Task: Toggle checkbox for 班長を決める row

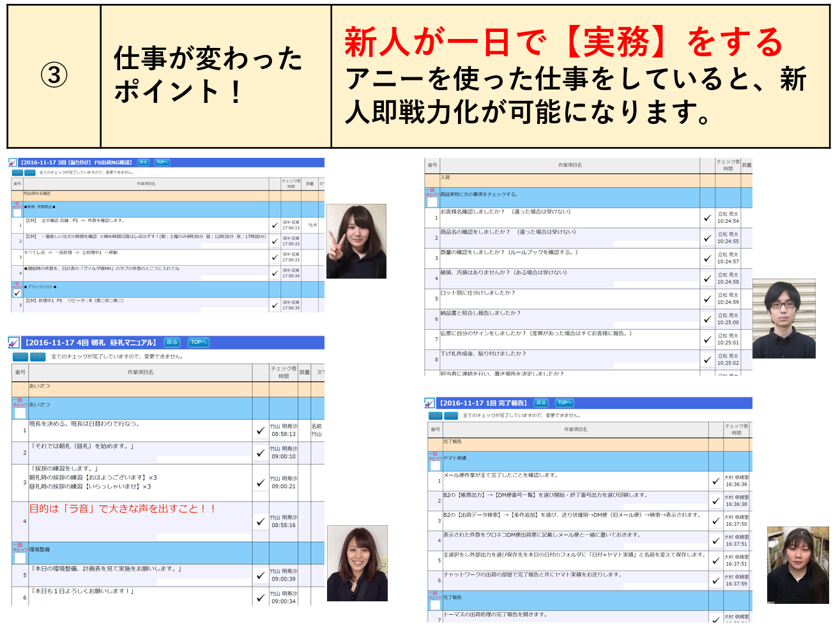Action: [261, 430]
